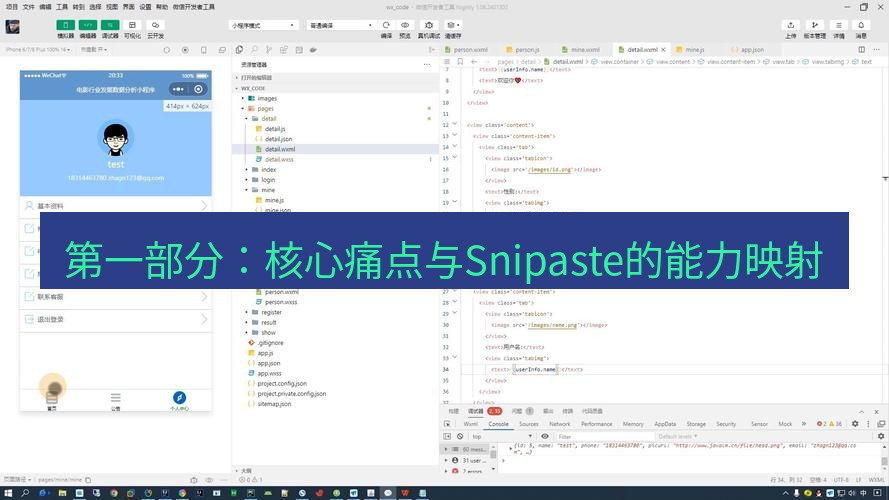This screenshot has width=889, height=500.
Task: Open the 微信开发者工具 menu
Action: coord(193,7)
